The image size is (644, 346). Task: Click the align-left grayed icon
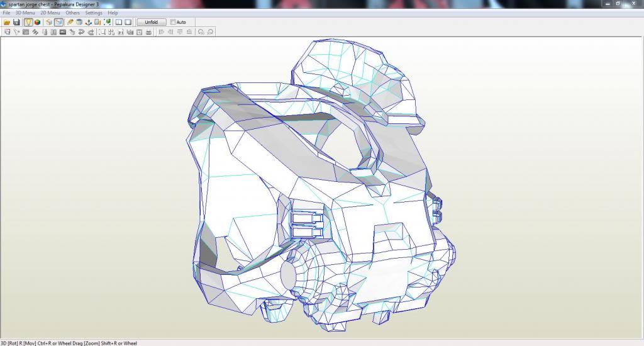pos(162,32)
